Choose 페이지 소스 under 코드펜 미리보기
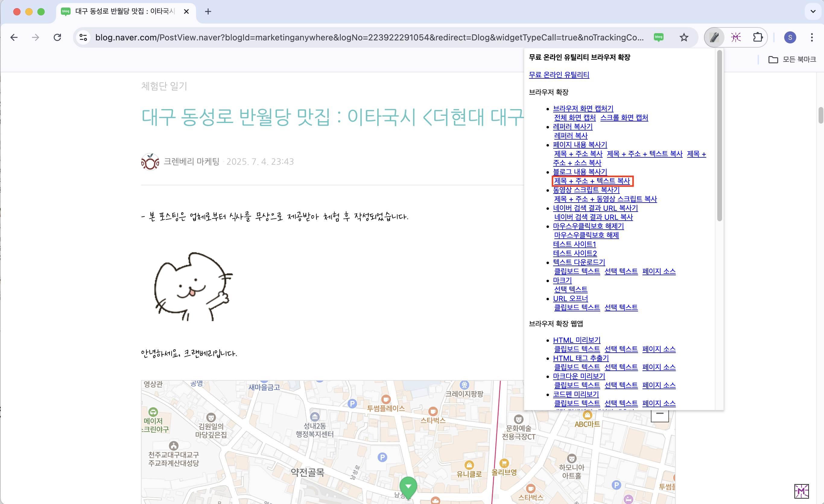Screen dimensions: 824x504 point(659,403)
